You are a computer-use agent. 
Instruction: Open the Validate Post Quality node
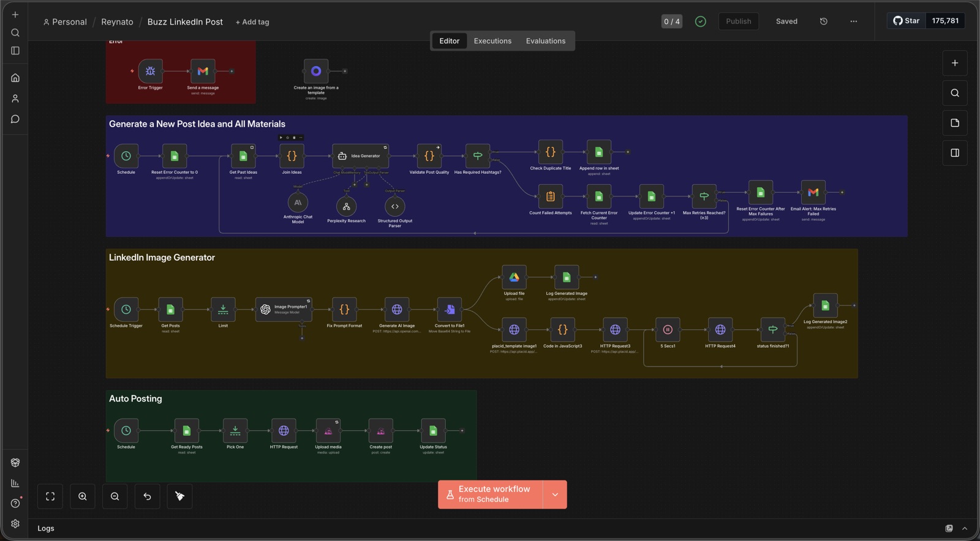point(429,156)
